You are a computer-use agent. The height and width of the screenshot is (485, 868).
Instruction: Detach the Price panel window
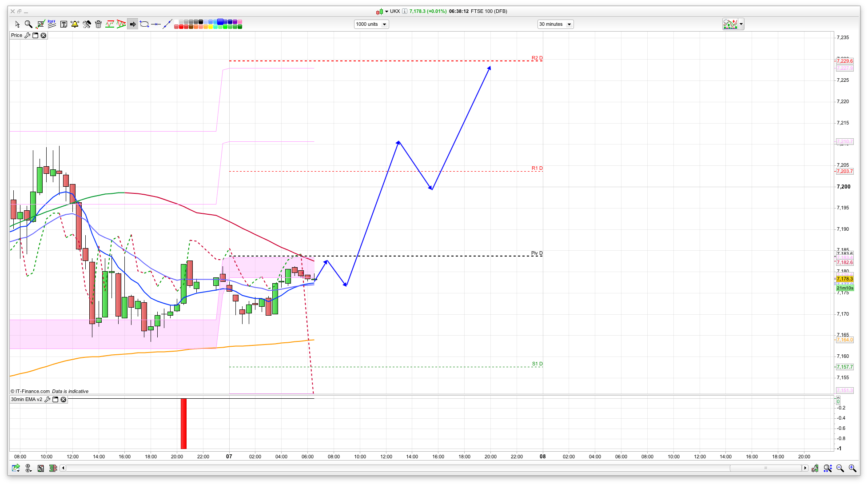[36, 35]
